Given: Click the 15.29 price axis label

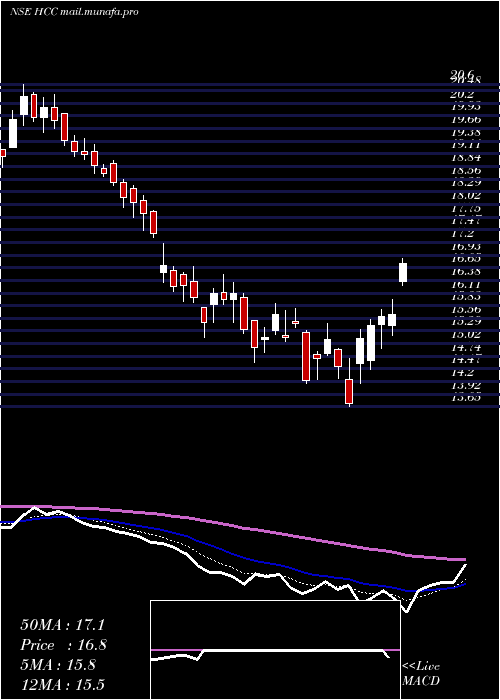Looking at the screenshot, I should [466, 321].
